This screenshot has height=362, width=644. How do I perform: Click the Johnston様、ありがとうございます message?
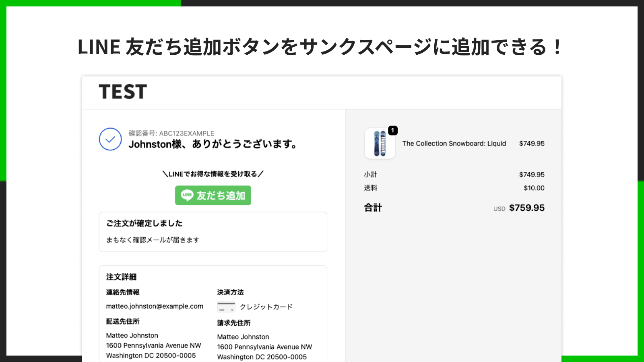pyautogui.click(x=213, y=144)
